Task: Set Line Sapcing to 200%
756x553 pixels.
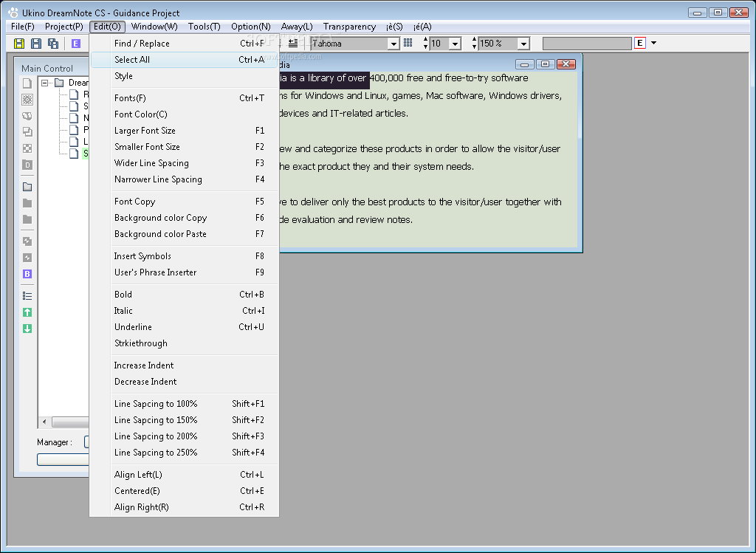Action: pyautogui.click(x=184, y=436)
